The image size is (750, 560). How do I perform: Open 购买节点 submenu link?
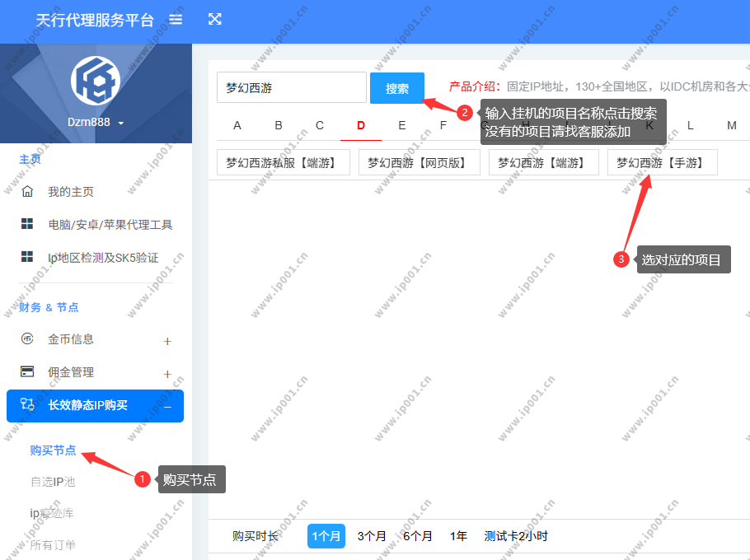pyautogui.click(x=53, y=450)
